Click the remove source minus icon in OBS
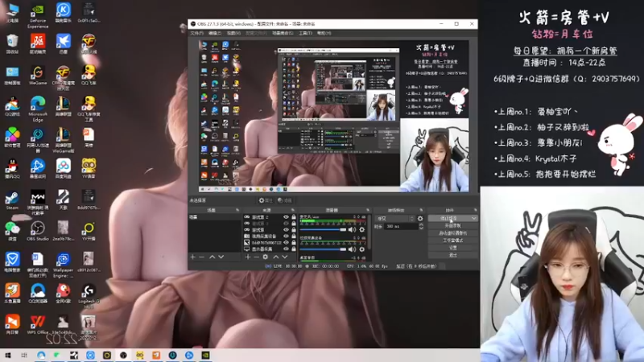Image resolution: width=644 pixels, height=362 pixels. (256, 257)
